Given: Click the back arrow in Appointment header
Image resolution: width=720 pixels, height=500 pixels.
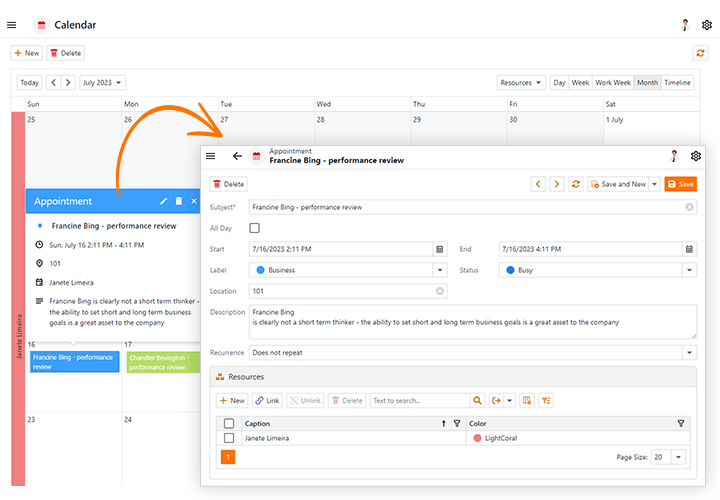Looking at the screenshot, I should [x=237, y=156].
